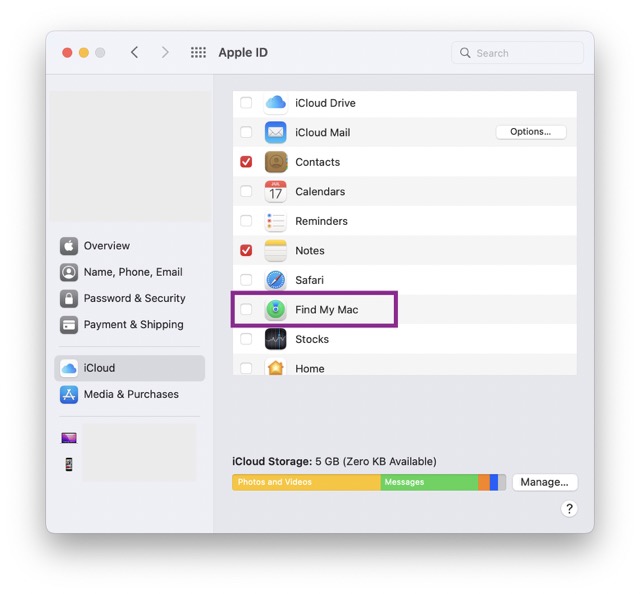Click the Find My Mac radar icon
This screenshot has height=594, width=640.
pyautogui.click(x=275, y=310)
